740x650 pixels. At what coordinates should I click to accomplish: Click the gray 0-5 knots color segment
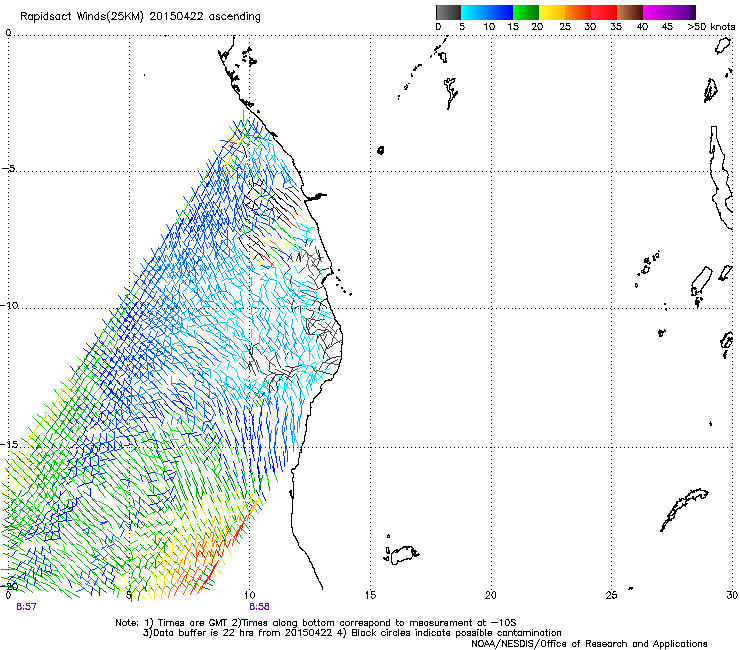[448, 12]
